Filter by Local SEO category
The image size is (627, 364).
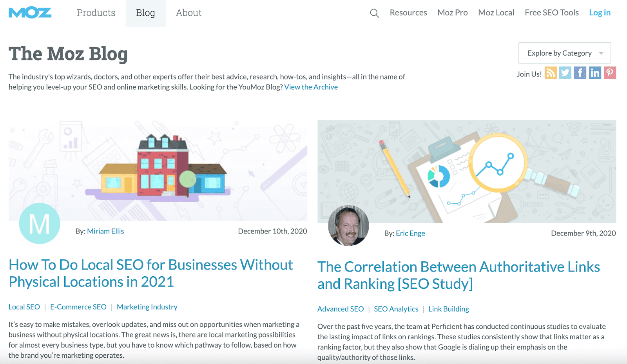24,307
